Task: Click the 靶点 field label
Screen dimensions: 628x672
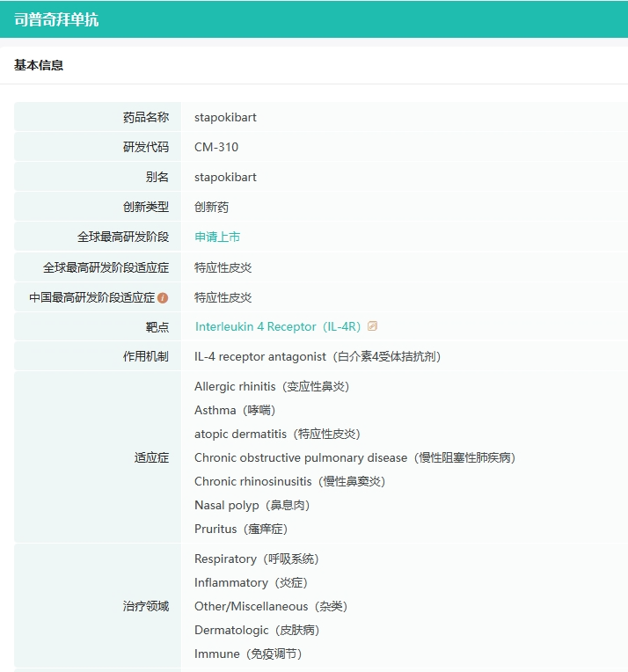Action: 157,327
